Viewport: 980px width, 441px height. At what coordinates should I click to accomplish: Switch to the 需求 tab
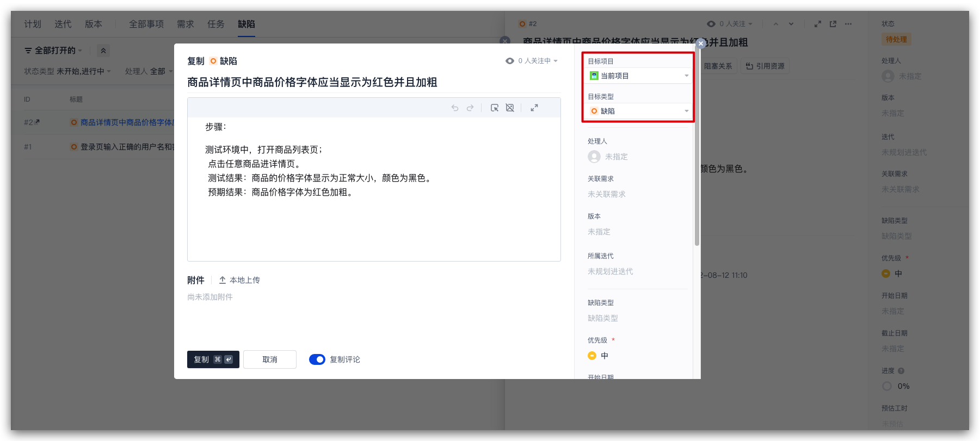[186, 24]
